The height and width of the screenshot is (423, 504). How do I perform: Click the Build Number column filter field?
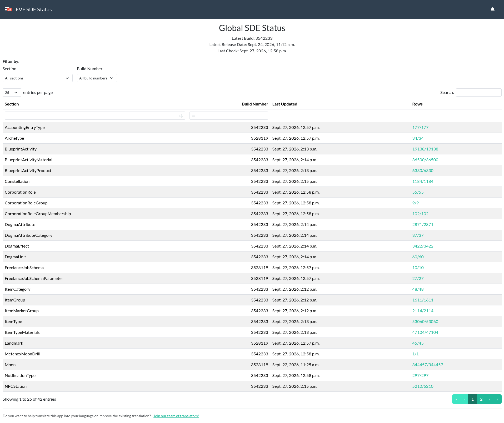click(229, 116)
